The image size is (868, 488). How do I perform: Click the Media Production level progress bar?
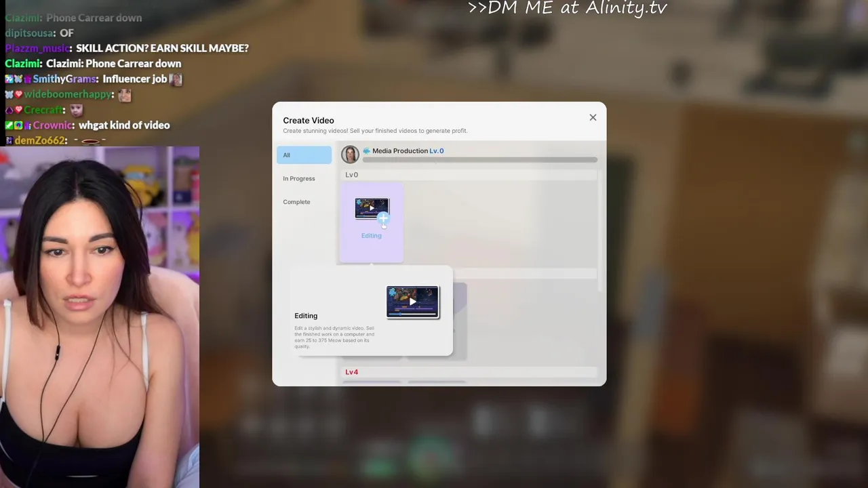point(480,160)
